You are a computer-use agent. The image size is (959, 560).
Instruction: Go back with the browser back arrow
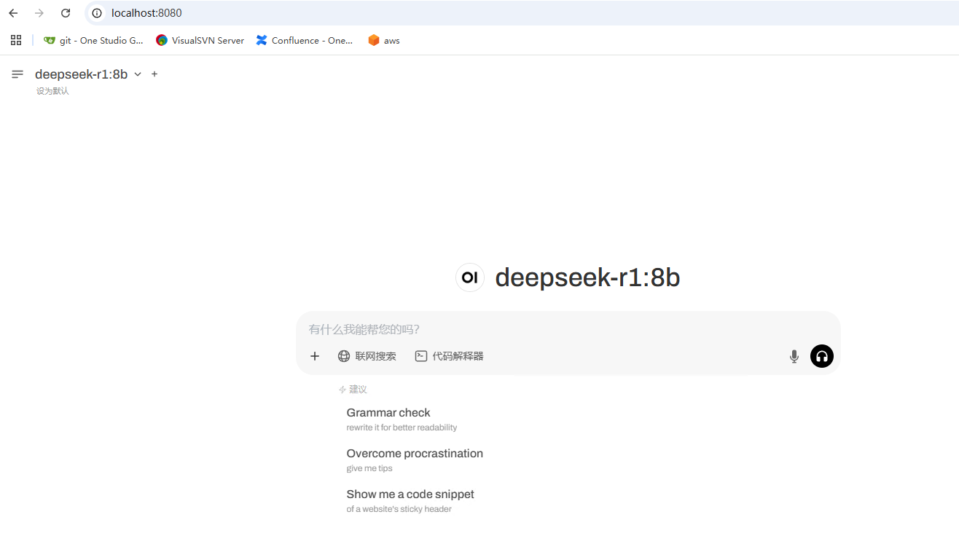coord(13,13)
